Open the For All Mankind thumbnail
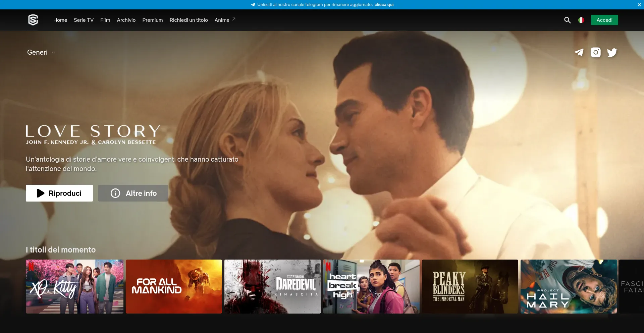This screenshot has width=644, height=333. coord(174,286)
